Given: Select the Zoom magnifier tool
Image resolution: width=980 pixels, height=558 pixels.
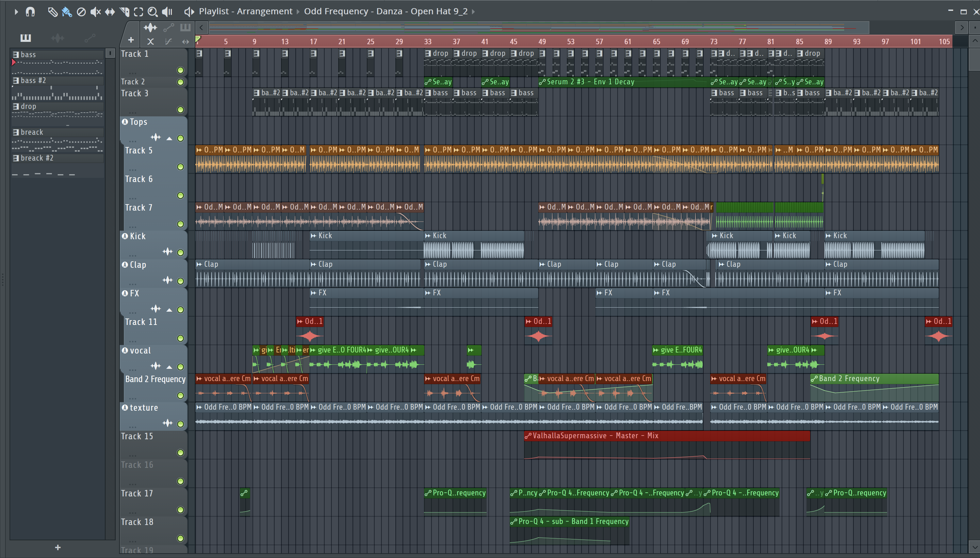Looking at the screenshot, I should [152, 12].
